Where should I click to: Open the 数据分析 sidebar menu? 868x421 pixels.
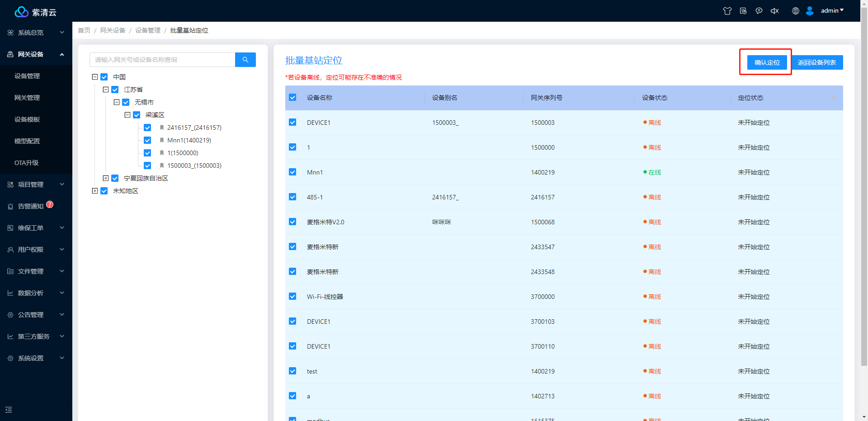tap(36, 293)
